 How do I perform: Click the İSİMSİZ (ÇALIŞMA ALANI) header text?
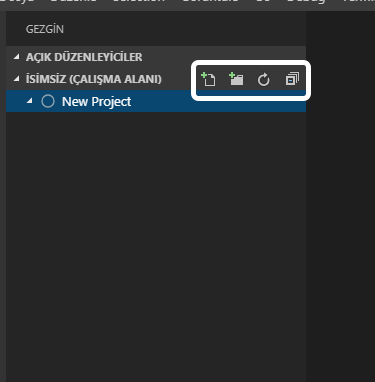click(94, 79)
